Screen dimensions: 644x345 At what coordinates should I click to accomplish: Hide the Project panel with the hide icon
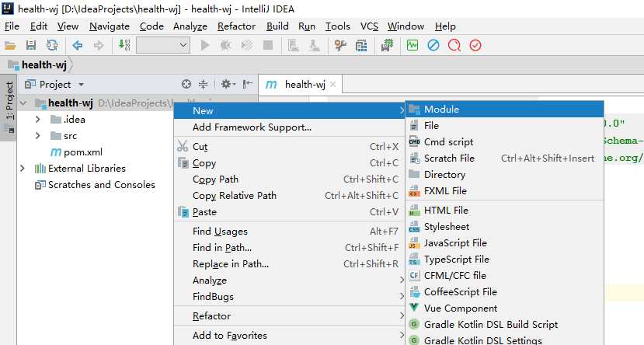tap(247, 84)
